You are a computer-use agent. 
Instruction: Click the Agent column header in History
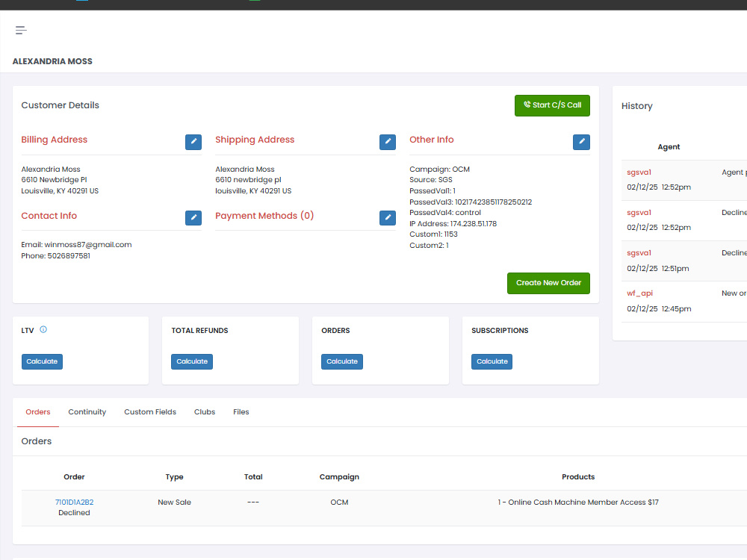[x=669, y=147]
